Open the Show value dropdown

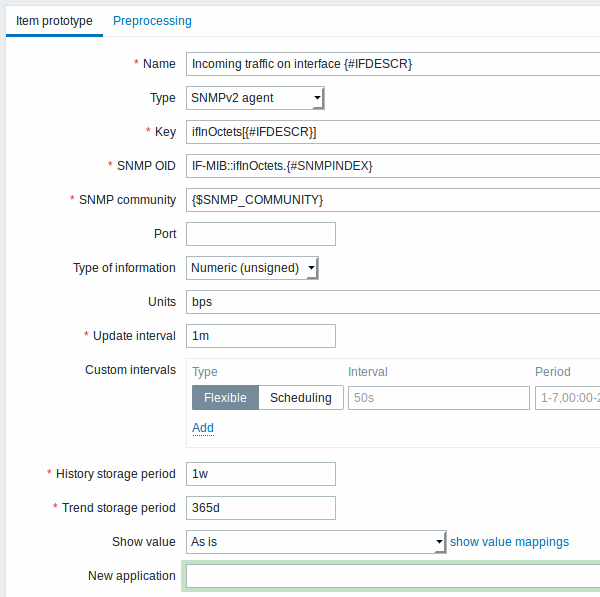(x=316, y=542)
